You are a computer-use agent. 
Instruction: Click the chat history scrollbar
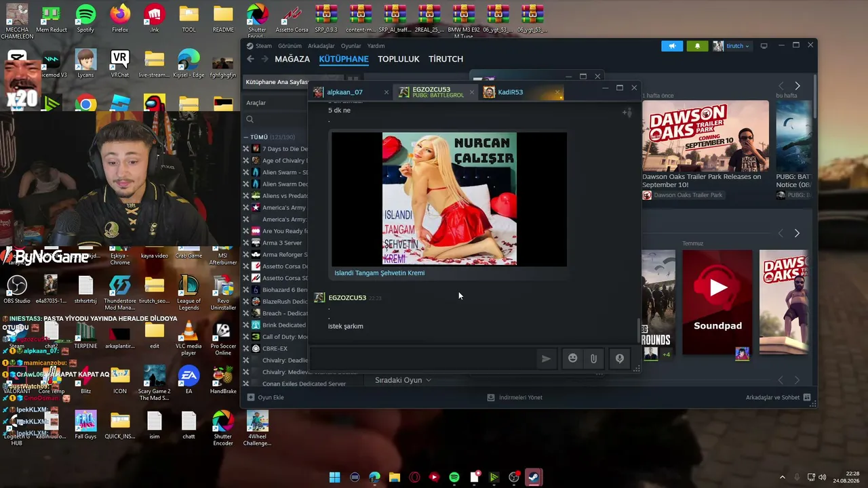click(x=637, y=331)
